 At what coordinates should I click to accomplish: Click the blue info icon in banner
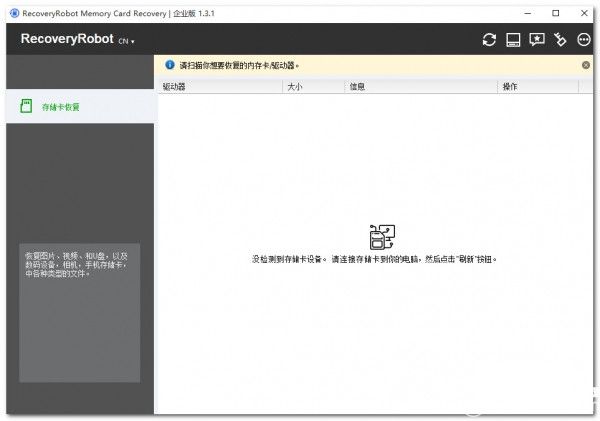[x=170, y=65]
